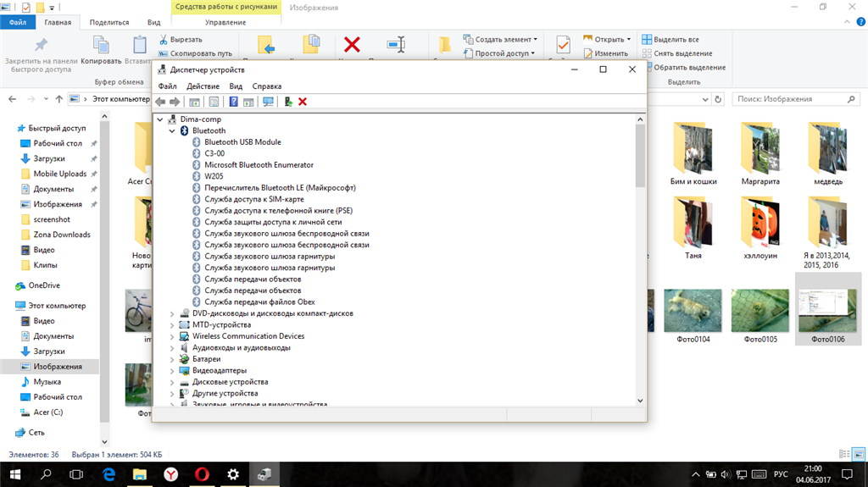This screenshot has width=868, height=487.
Task: Switch Explorer to details view
Action: click(x=844, y=454)
